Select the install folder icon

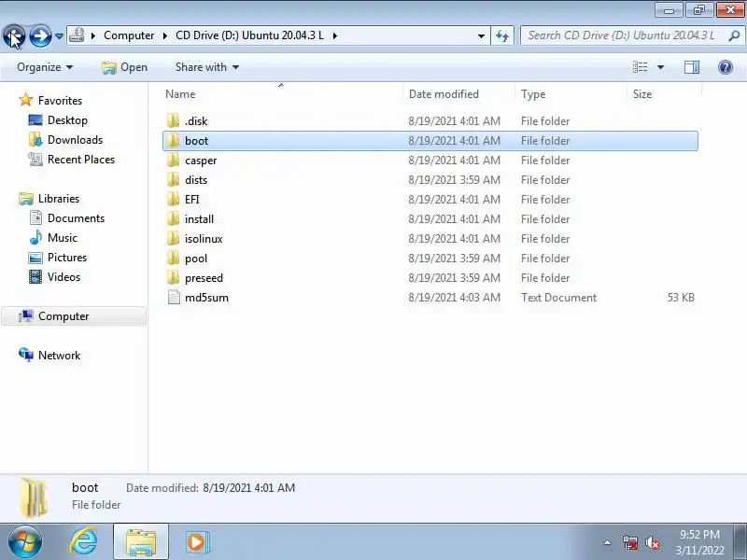[x=174, y=218]
